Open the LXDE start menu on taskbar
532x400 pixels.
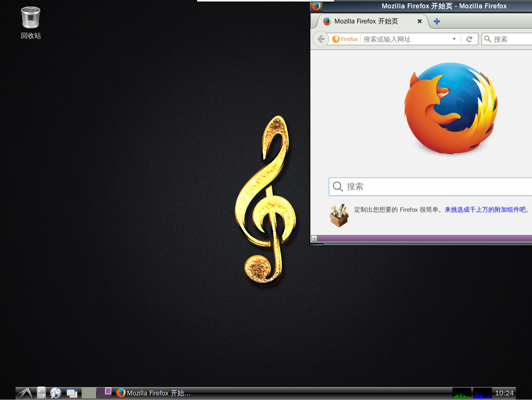(26, 393)
